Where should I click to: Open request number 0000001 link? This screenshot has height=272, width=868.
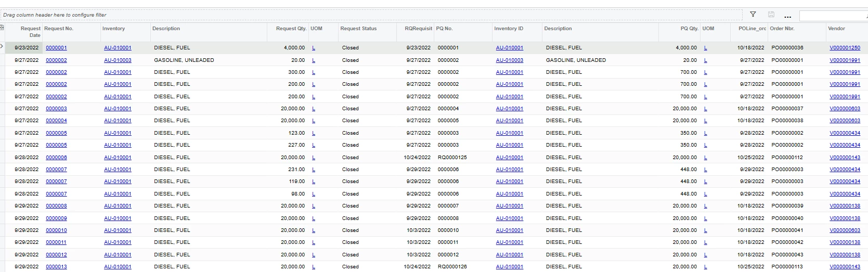[56, 48]
